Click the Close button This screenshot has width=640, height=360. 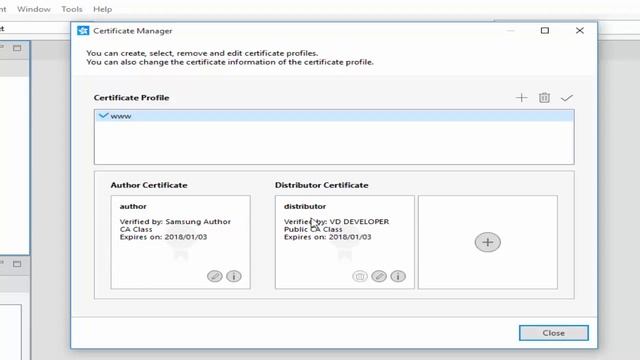pyautogui.click(x=553, y=333)
